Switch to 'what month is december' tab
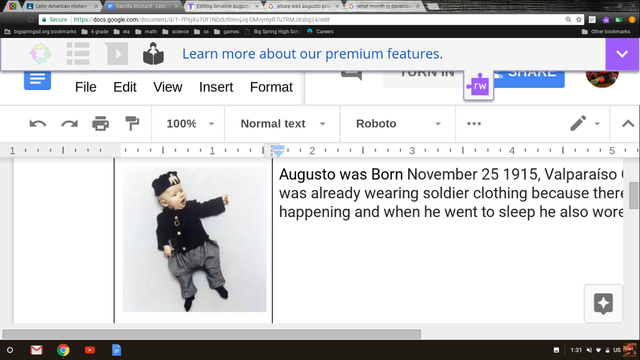 (x=384, y=6)
